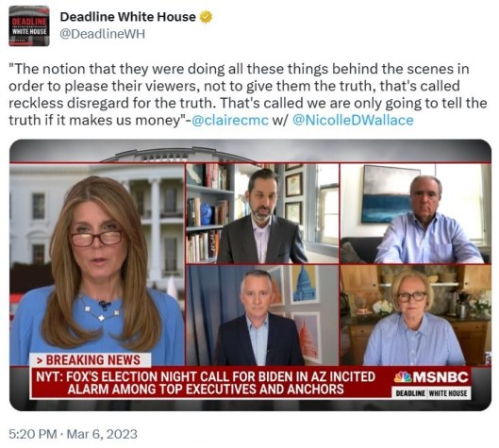This screenshot has width=499, height=448.
Task: Click the bottom-middle guest panel with Capitol posters
Action: tap(262, 315)
